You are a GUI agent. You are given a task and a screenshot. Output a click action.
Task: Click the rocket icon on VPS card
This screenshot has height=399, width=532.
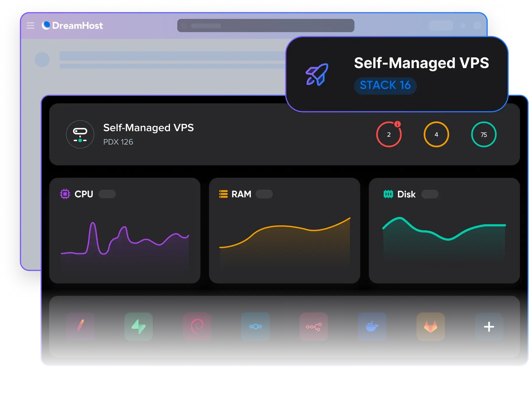click(317, 74)
